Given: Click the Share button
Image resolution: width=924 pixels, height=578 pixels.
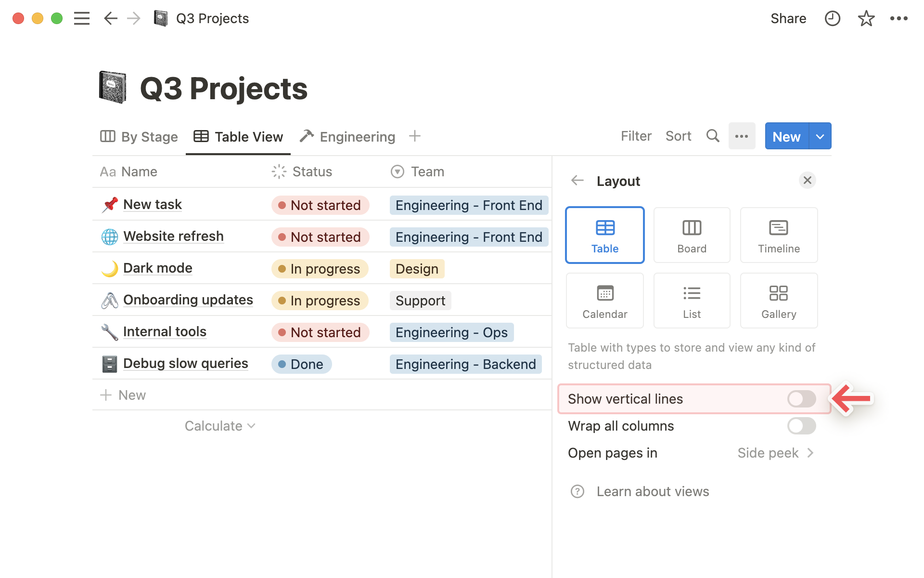Looking at the screenshot, I should point(788,18).
